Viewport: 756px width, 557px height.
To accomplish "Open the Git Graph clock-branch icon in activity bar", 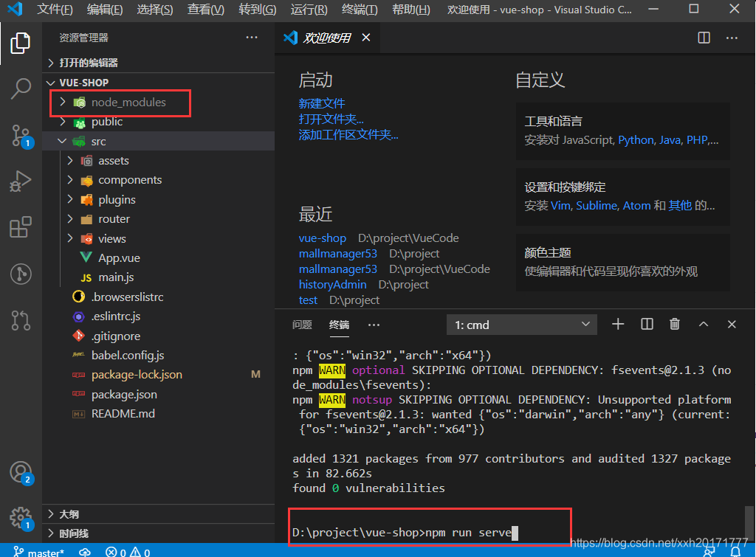I will pos(20,274).
